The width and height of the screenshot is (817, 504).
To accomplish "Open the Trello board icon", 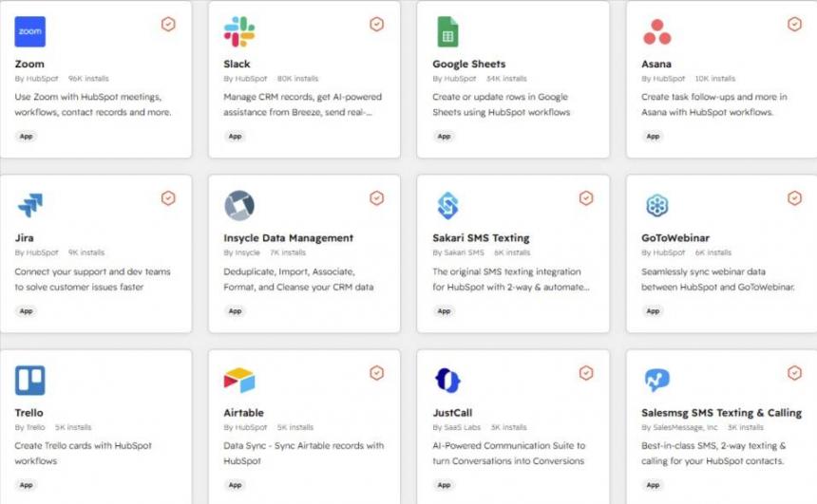I will tap(29, 380).
